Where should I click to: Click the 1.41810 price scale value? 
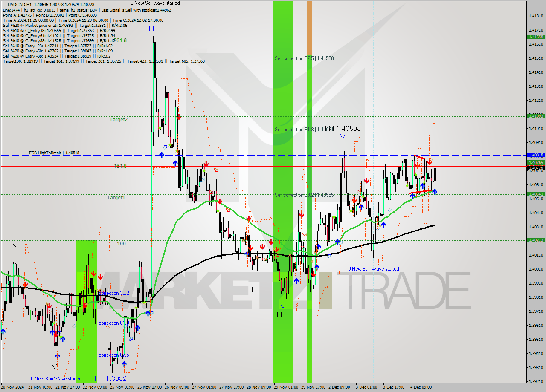click(x=536, y=16)
